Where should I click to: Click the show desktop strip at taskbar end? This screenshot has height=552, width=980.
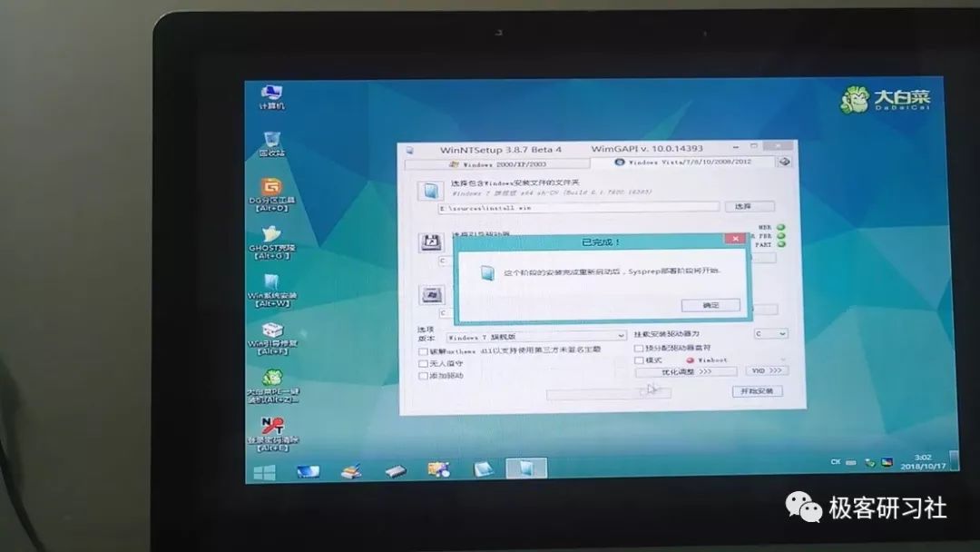coord(954,460)
